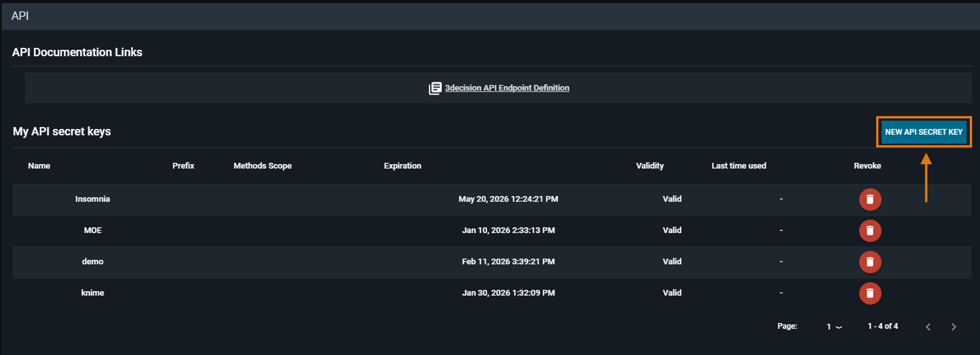Select the MOE key name
This screenshot has width=980, height=355.
coord(92,230)
